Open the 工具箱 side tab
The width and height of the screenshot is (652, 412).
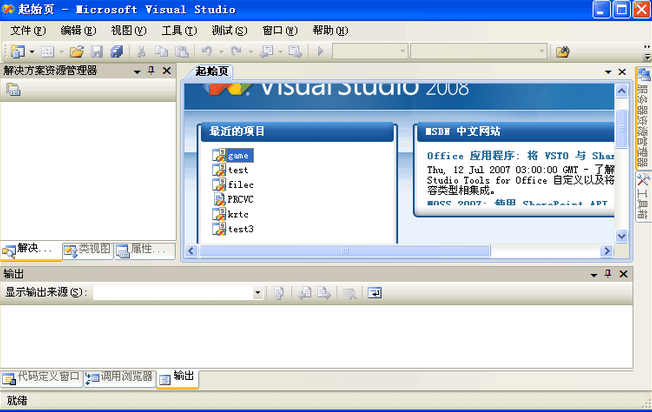pyautogui.click(x=643, y=197)
